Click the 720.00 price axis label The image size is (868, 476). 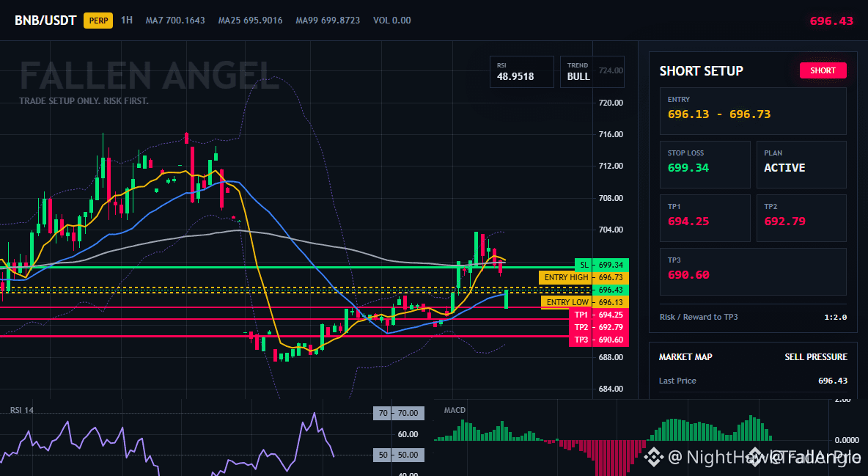611,103
